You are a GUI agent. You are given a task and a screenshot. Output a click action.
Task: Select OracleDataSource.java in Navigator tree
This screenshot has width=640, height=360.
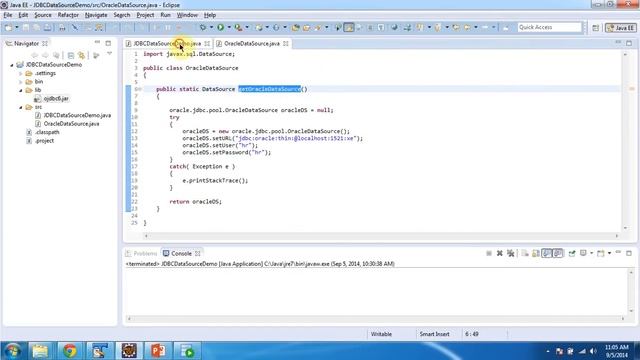(x=71, y=124)
